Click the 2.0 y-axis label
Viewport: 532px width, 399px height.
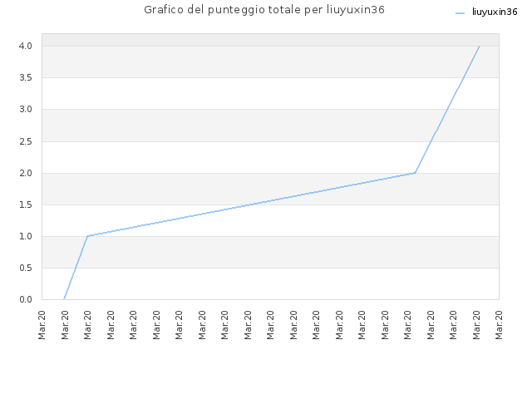pos(26,173)
